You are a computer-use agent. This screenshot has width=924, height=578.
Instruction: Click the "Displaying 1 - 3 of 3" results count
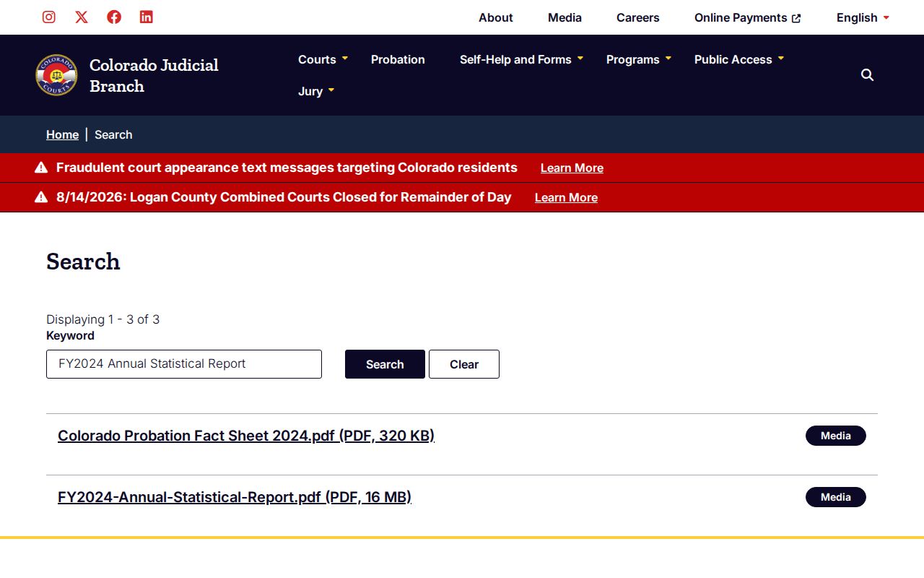point(103,319)
